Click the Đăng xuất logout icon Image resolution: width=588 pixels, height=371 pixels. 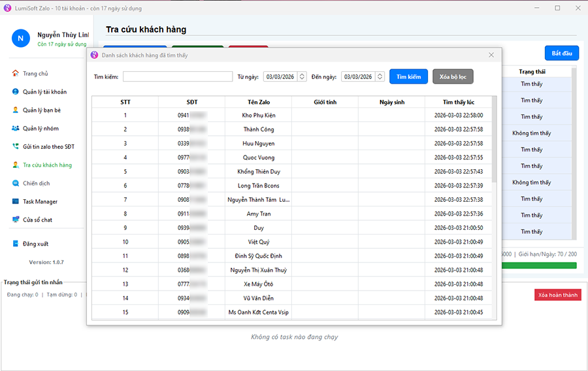[x=16, y=244]
